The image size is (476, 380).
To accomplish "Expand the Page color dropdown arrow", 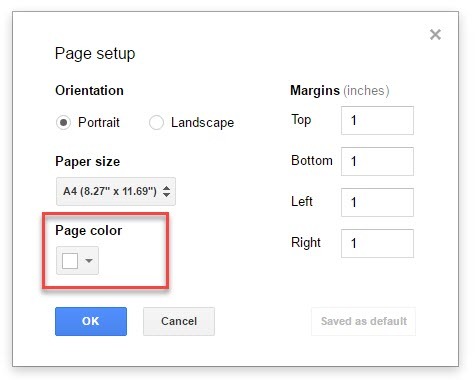I will tap(89, 261).
